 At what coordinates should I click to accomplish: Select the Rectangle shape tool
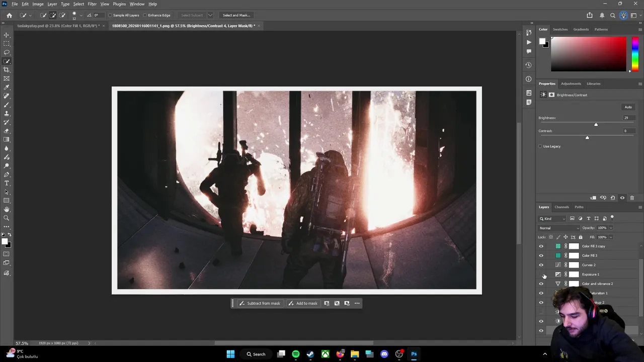pos(7,201)
